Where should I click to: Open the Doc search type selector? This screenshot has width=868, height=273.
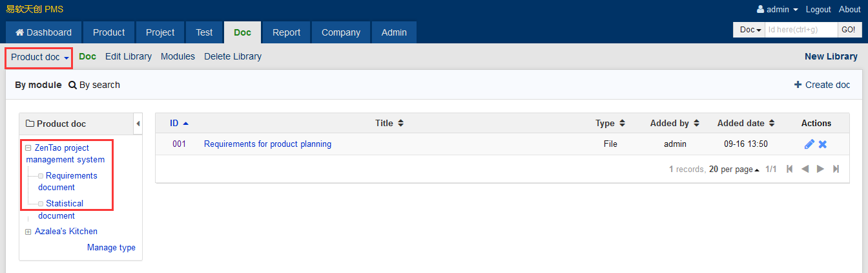(749, 30)
